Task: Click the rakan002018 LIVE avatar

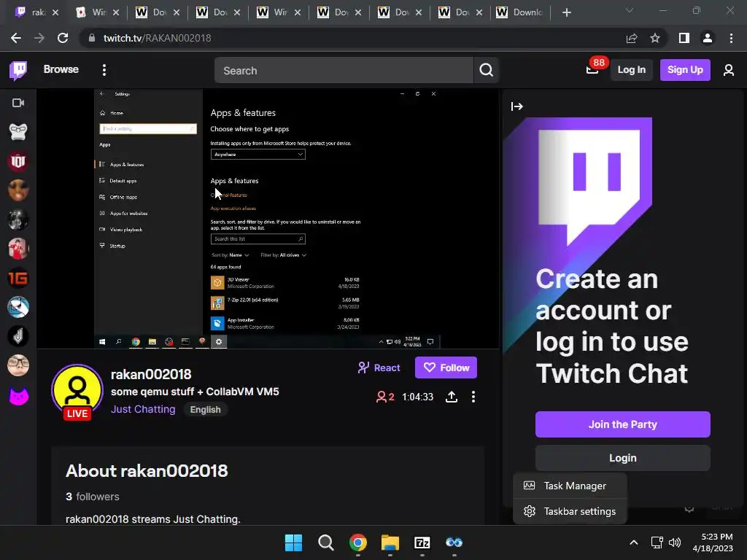Action: [x=77, y=392]
